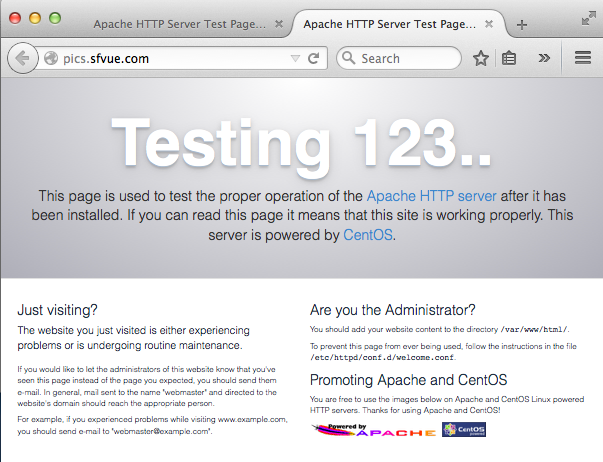Click the globe site identity icon
603x462 pixels.
pyautogui.click(x=51, y=58)
